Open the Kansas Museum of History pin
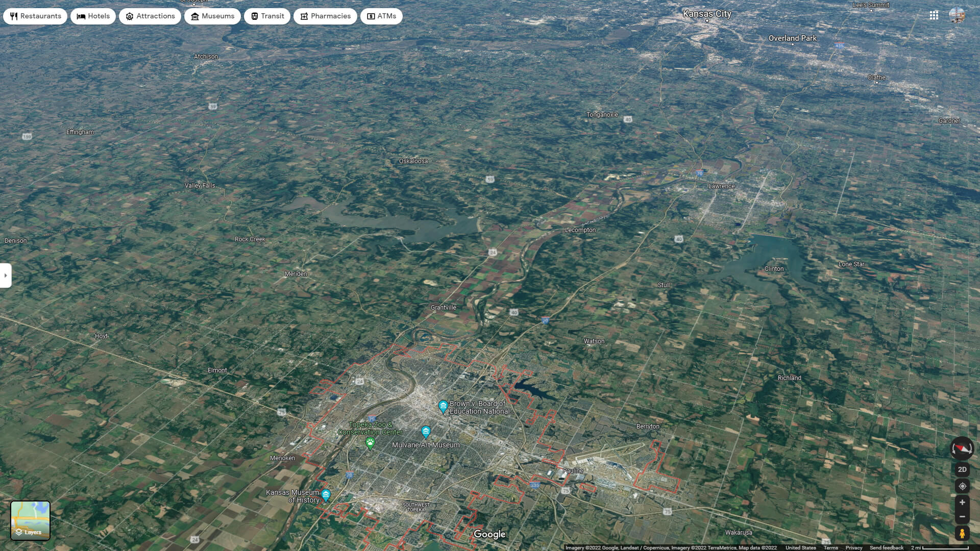This screenshot has height=551, width=980. tap(326, 494)
